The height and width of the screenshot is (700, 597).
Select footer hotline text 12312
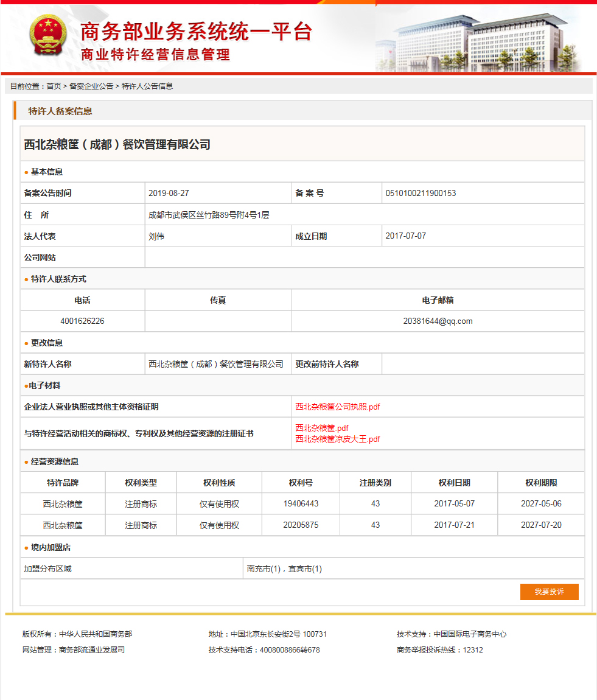(473, 650)
